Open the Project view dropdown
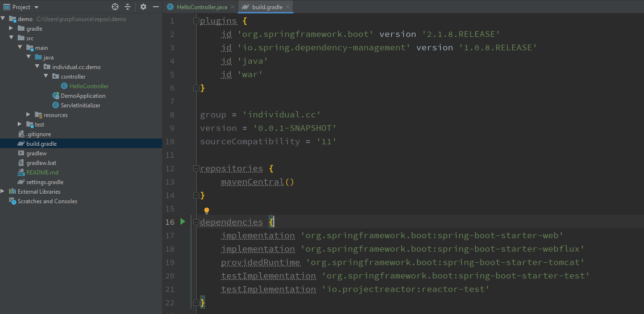Image resolution: width=644 pixels, height=314 pixels. pos(36,7)
